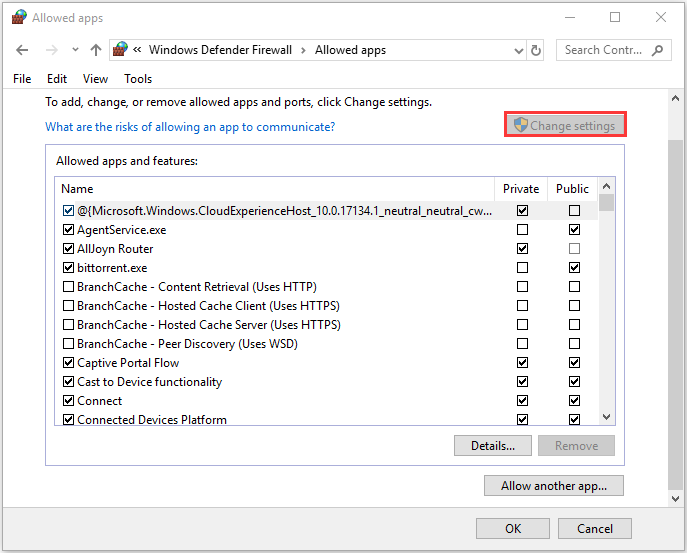Toggle Cast to Device functionality checkbox
Screen dimensions: 687x553
pos(68,382)
